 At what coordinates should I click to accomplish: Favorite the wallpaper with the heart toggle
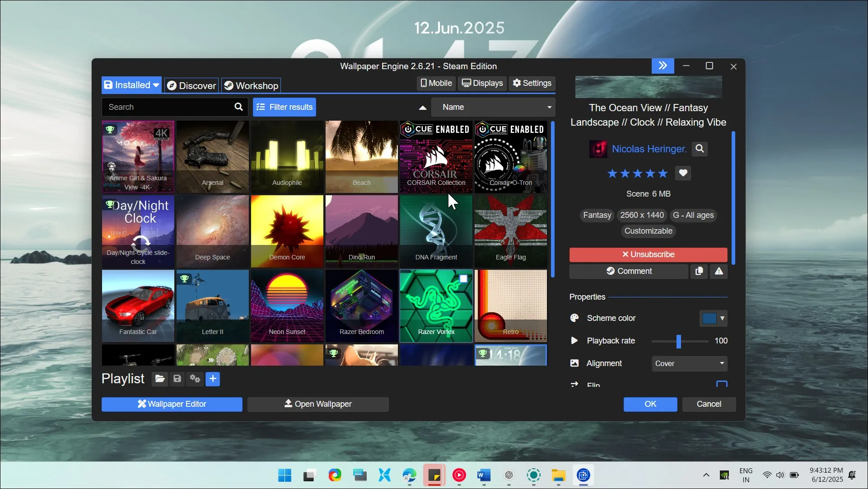[683, 173]
